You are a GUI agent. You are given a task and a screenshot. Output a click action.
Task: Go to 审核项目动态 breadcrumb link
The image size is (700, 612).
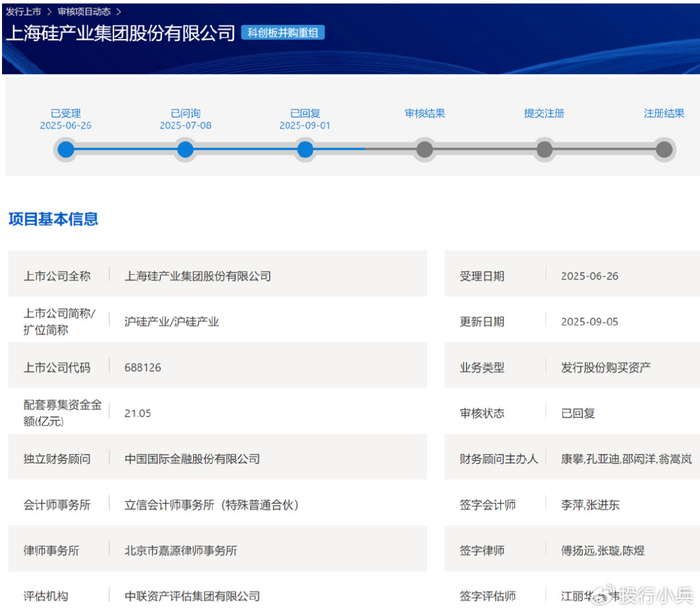(x=84, y=11)
